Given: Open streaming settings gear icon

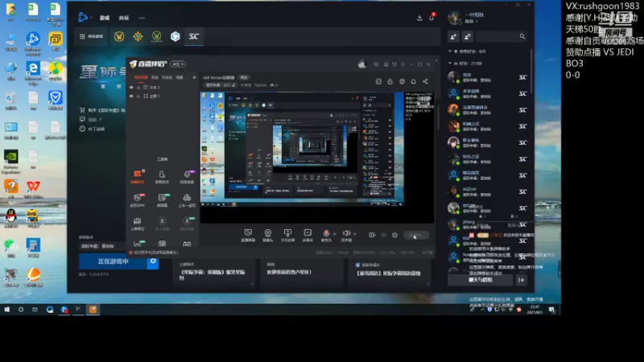Looking at the screenshot, I should [394, 235].
